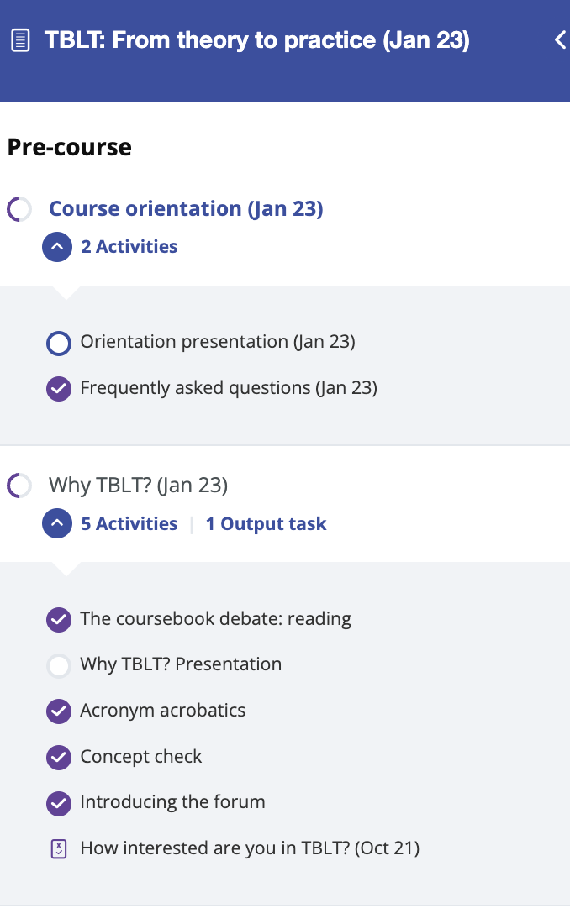
Task: Select the 5 Activities tab
Action: pos(129,524)
